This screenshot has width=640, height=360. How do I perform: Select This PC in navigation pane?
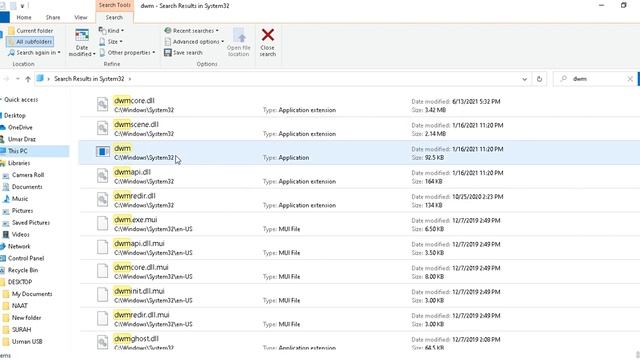pyautogui.click(x=18, y=151)
